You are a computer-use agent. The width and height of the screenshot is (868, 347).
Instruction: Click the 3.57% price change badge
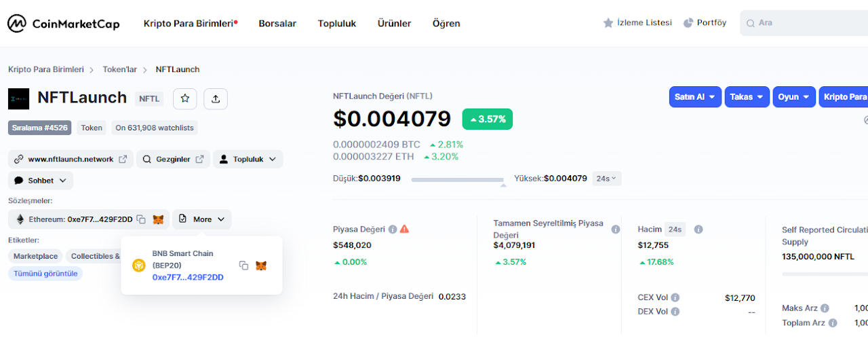tap(488, 119)
